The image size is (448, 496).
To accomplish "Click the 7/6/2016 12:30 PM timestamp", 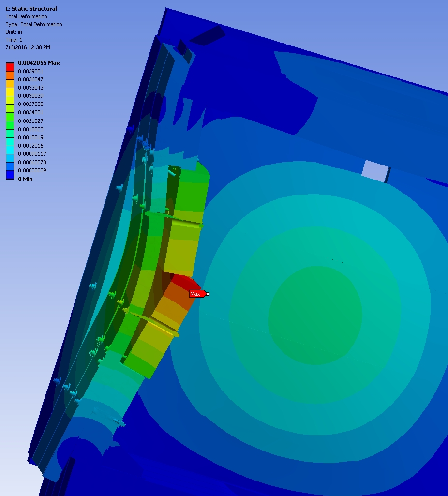I will [28, 47].
